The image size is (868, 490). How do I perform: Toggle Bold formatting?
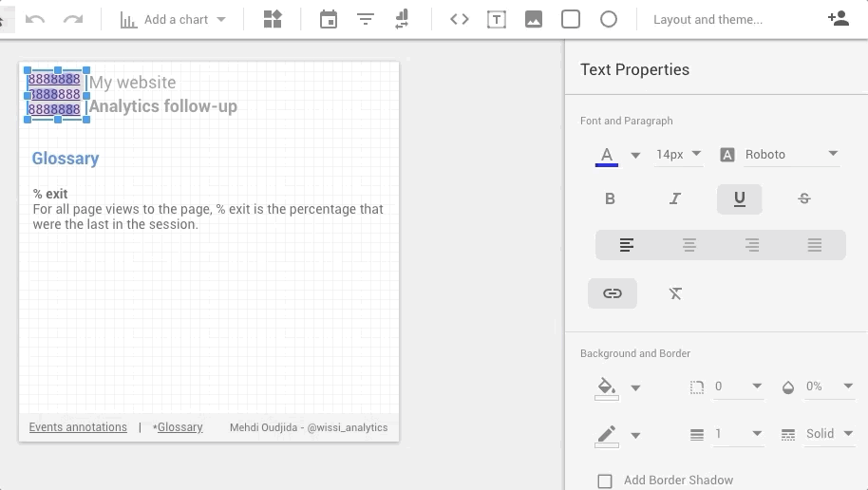pos(610,198)
